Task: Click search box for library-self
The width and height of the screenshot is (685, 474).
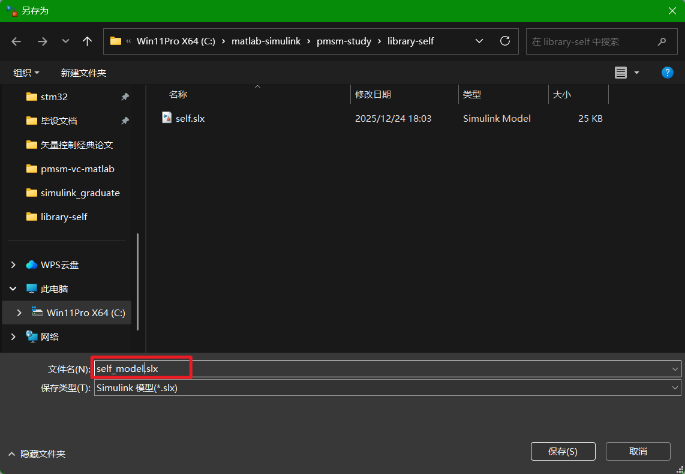Action: [602, 42]
